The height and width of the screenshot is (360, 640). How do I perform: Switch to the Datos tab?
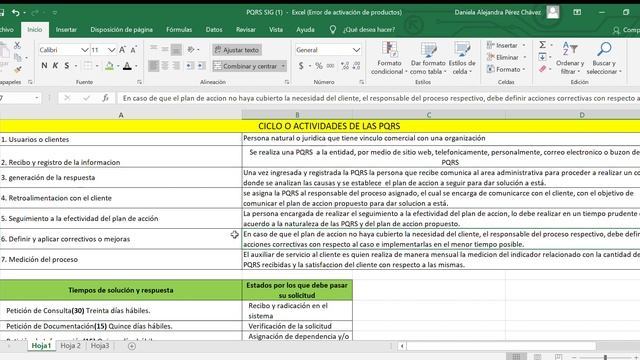tap(214, 29)
